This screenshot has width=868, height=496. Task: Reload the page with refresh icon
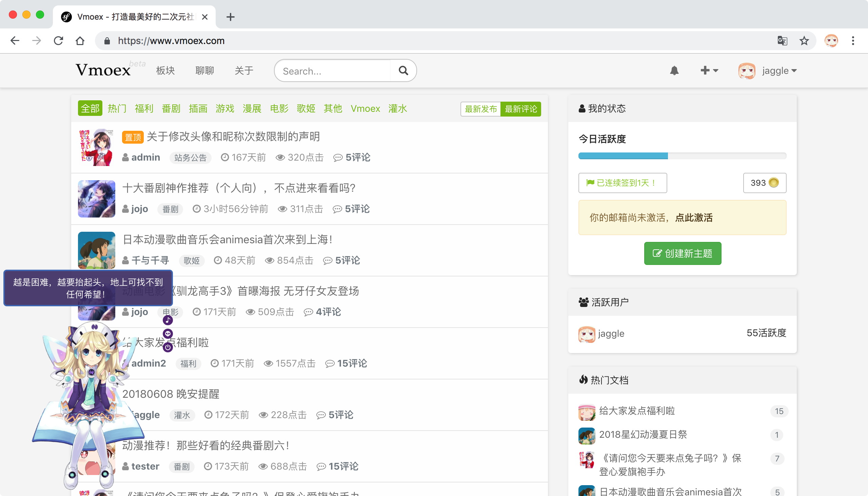(58, 41)
